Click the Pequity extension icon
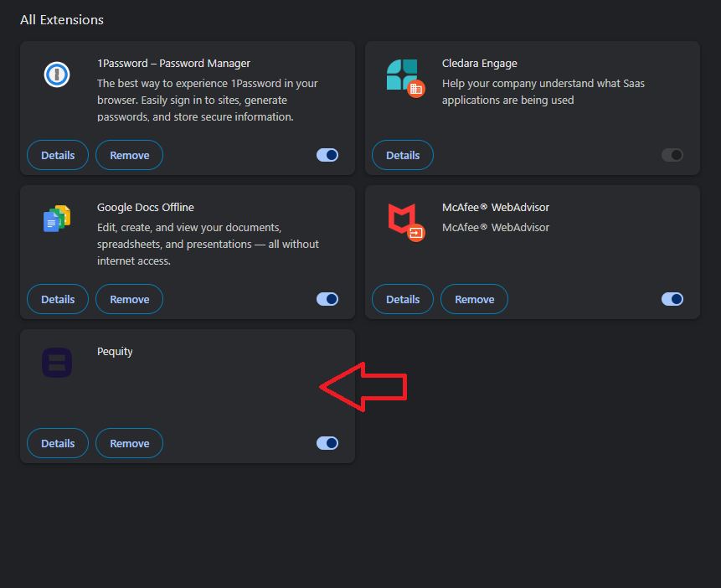This screenshot has width=721, height=588. (57, 363)
